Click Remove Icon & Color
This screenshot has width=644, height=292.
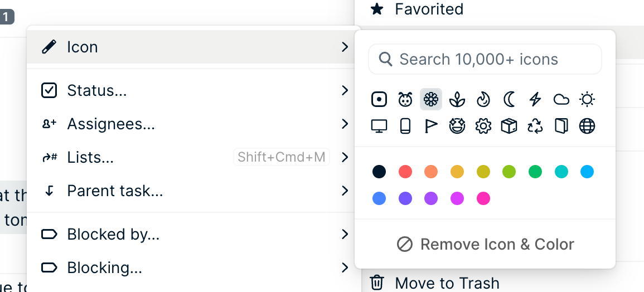[x=485, y=244]
